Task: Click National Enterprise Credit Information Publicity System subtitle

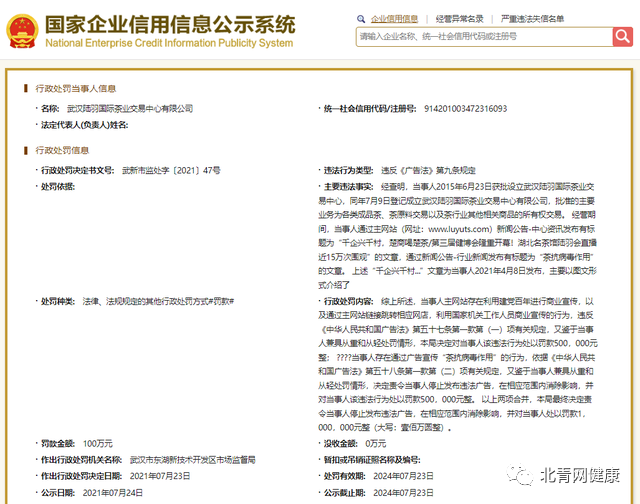Action: click(169, 43)
